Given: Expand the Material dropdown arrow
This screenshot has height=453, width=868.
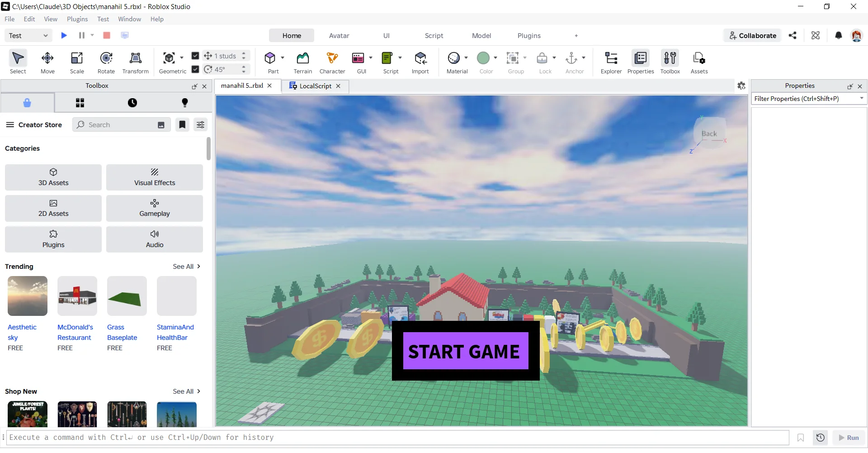Looking at the screenshot, I should 466,57.
